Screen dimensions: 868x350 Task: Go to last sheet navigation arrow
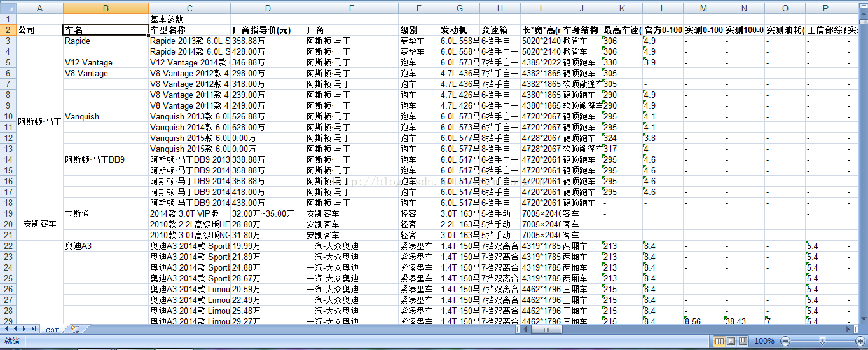click(33, 329)
